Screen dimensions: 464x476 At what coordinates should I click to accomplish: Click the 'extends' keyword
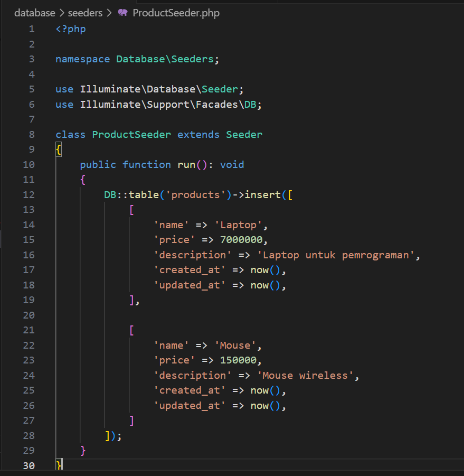pos(198,135)
